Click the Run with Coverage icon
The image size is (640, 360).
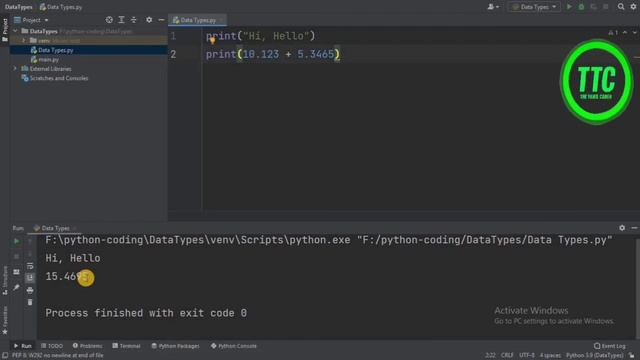coord(593,7)
